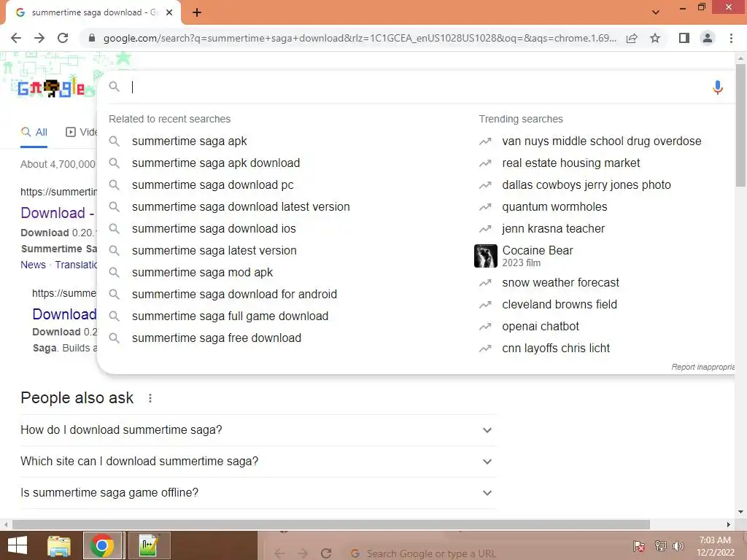Open trending real estate housing market

pos(570,163)
